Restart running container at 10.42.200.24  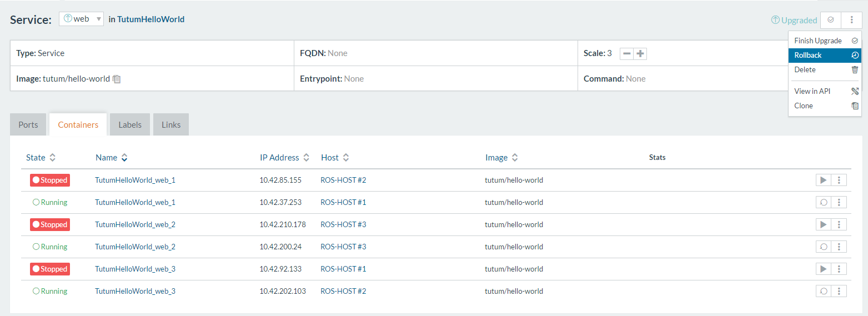[824, 247]
